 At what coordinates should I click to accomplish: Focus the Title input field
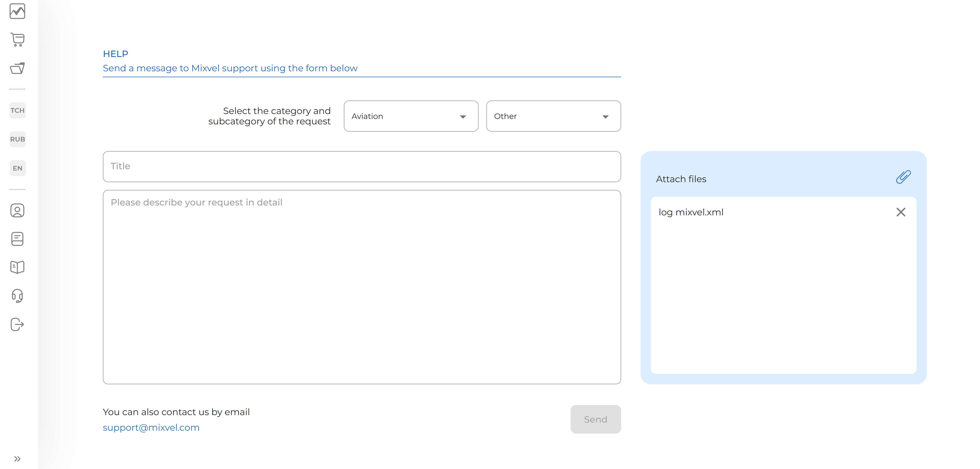click(x=361, y=167)
